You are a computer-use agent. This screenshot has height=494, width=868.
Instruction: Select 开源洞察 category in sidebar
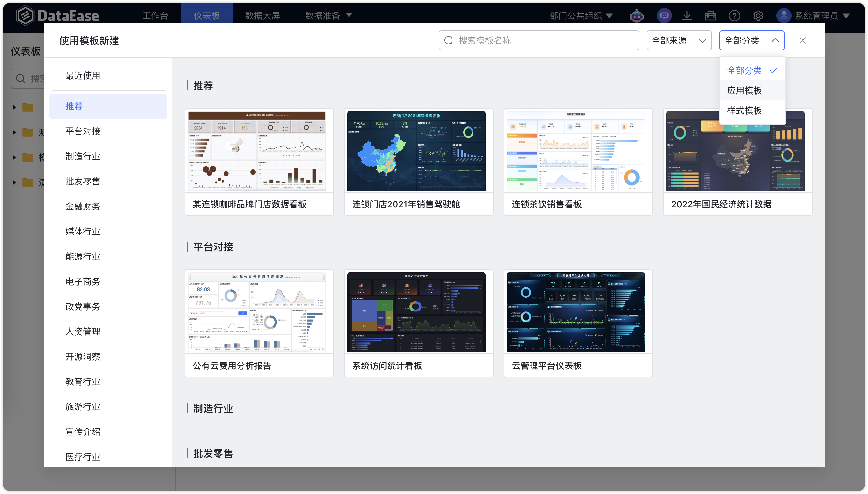[108, 357]
